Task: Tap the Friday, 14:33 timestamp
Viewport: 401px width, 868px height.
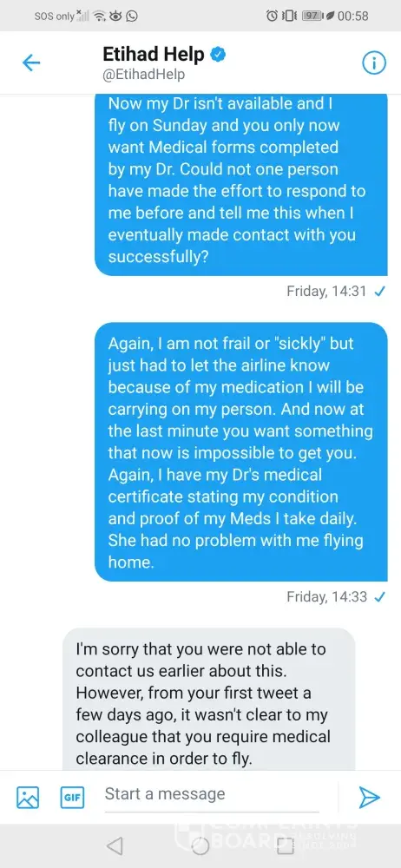Action: point(326,597)
